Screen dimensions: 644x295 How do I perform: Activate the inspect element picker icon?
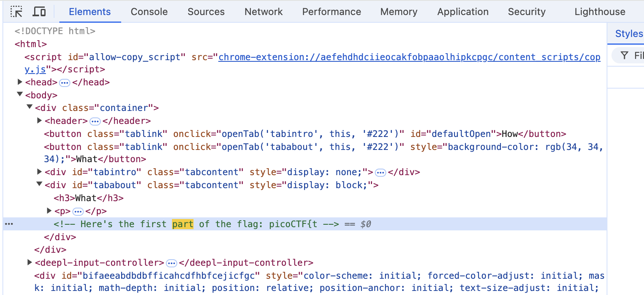(x=16, y=12)
